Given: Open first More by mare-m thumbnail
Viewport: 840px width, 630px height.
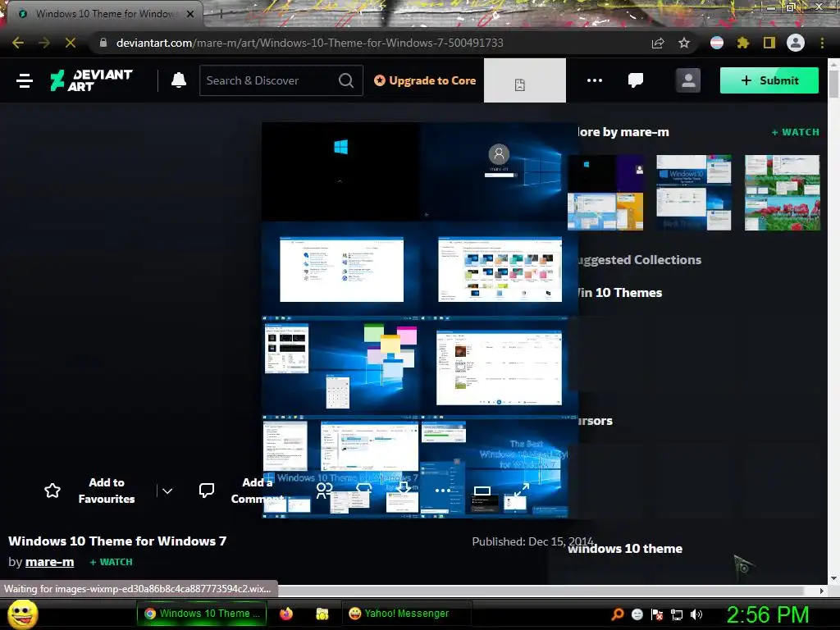Looking at the screenshot, I should point(605,193).
